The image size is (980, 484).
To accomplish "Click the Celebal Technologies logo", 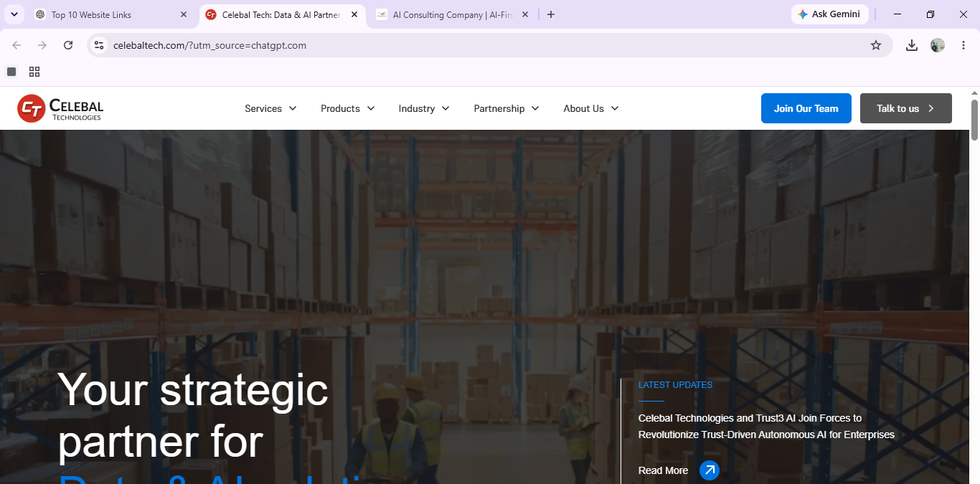I will [x=60, y=108].
